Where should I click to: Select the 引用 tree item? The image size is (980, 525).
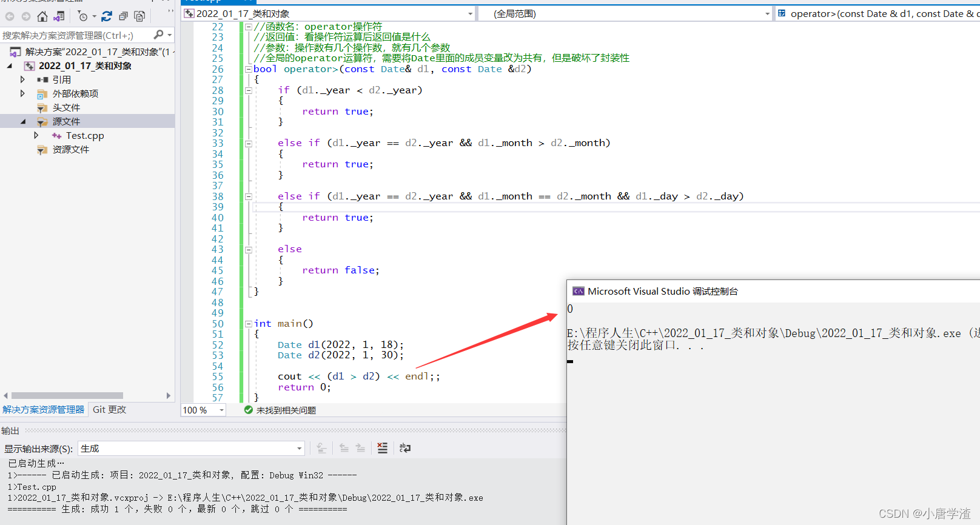[x=61, y=79]
